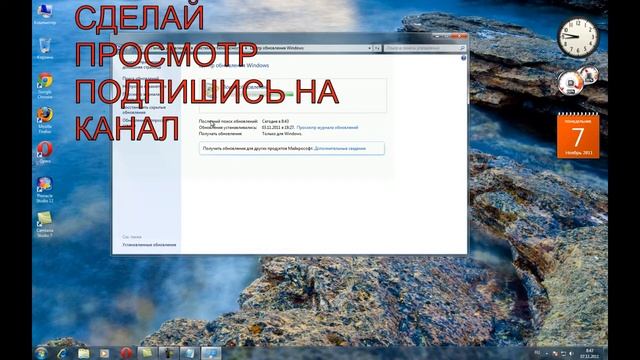The width and height of the screenshot is (640, 360).
Task: Close the Windows Update window
Action: coord(459,36)
